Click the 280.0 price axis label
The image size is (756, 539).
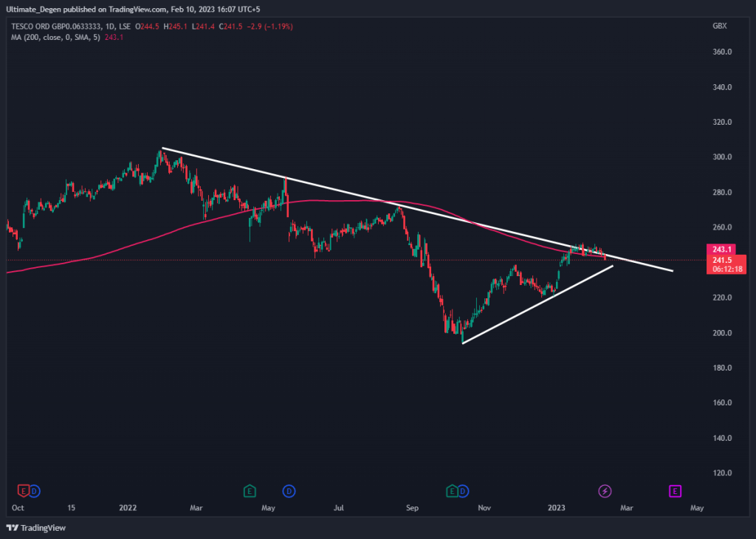(x=722, y=192)
